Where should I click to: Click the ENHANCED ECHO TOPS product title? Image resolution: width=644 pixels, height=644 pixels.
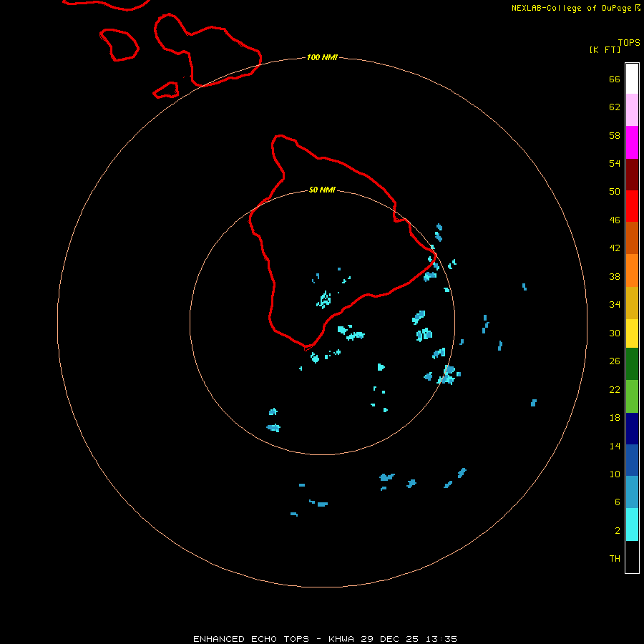pyautogui.click(x=250, y=639)
